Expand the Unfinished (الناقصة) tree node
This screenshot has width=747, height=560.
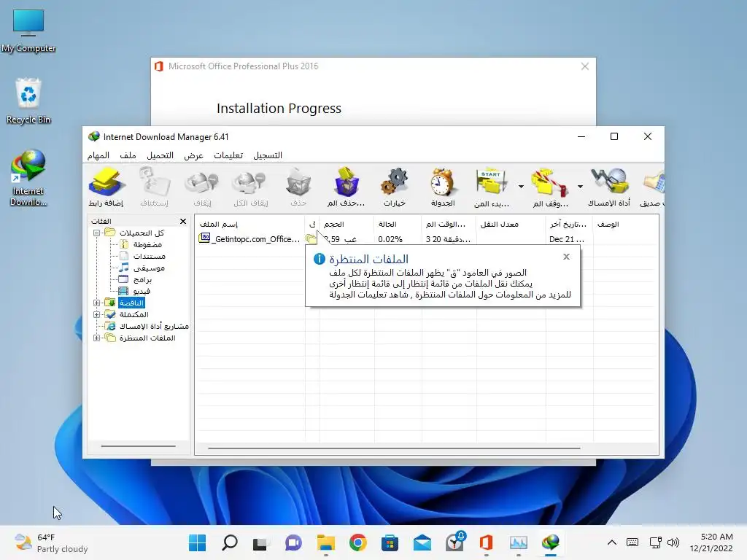point(97,303)
